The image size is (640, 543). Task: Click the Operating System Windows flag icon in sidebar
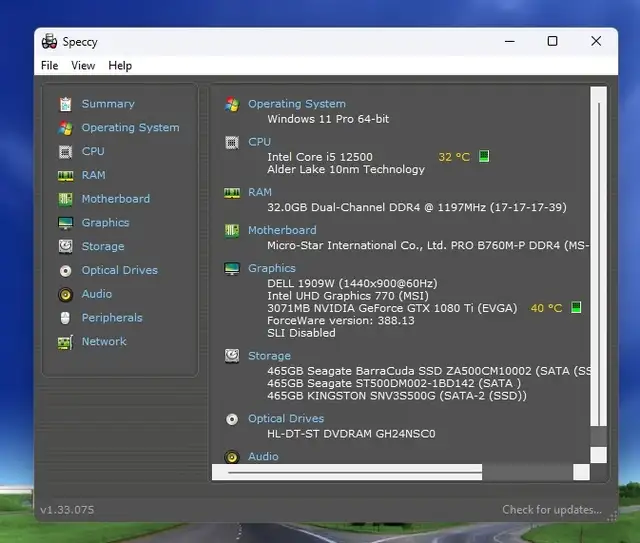(x=65, y=128)
